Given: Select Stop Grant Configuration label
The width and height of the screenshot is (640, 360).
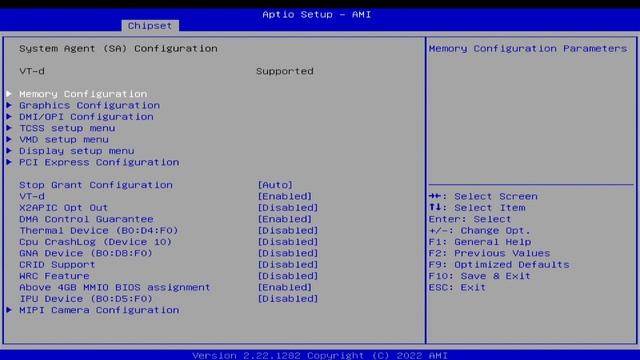Looking at the screenshot, I should 96,185.
